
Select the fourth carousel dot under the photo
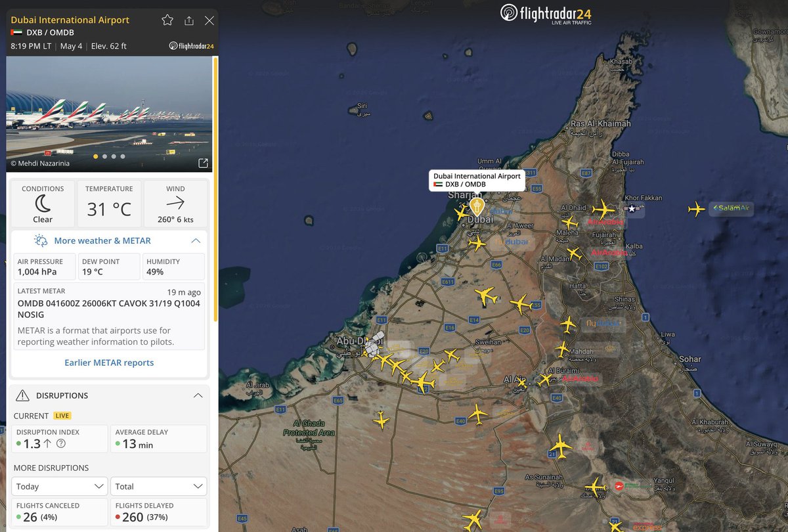(122, 156)
